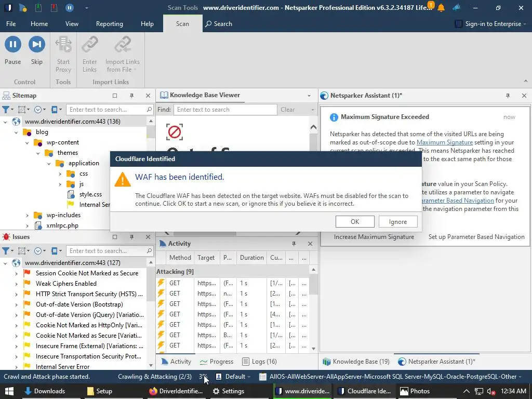Image resolution: width=532 pixels, height=399 pixels.
Task: Collapse the blog folder node
Action: [x=16, y=132]
